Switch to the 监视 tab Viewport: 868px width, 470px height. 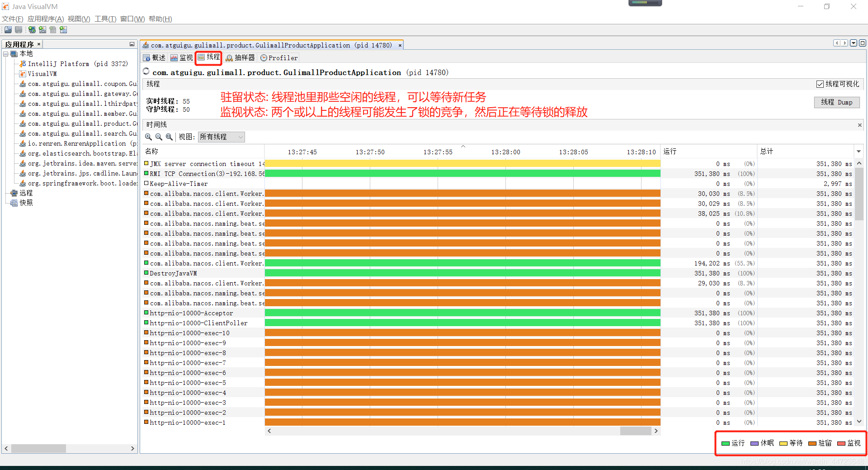coord(182,58)
